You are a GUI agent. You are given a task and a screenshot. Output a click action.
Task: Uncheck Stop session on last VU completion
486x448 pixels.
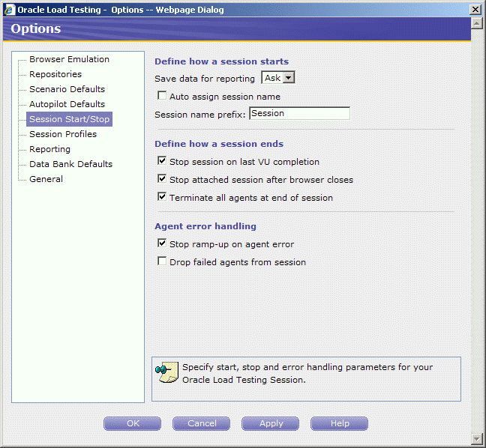pos(162,160)
